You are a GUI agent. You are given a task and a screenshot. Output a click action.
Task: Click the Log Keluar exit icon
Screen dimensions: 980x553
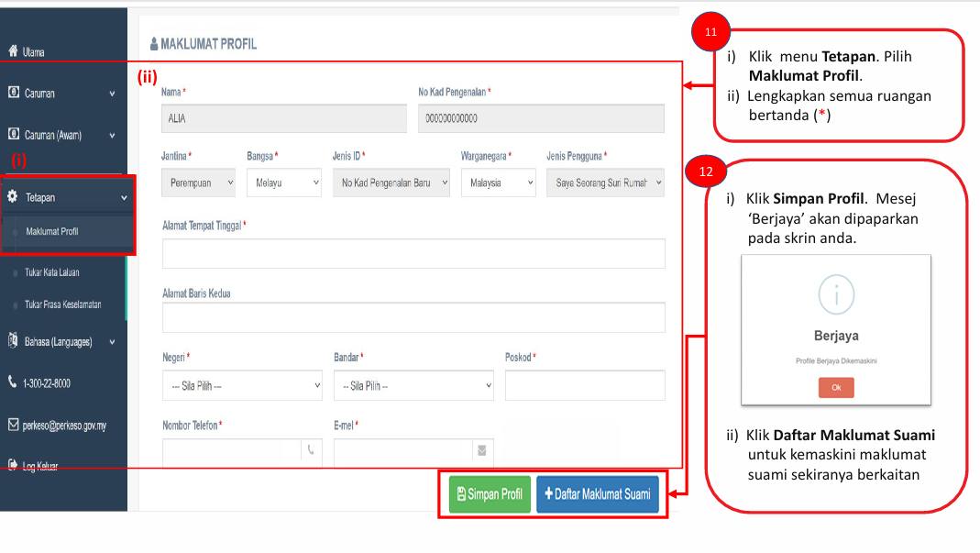pyautogui.click(x=13, y=466)
